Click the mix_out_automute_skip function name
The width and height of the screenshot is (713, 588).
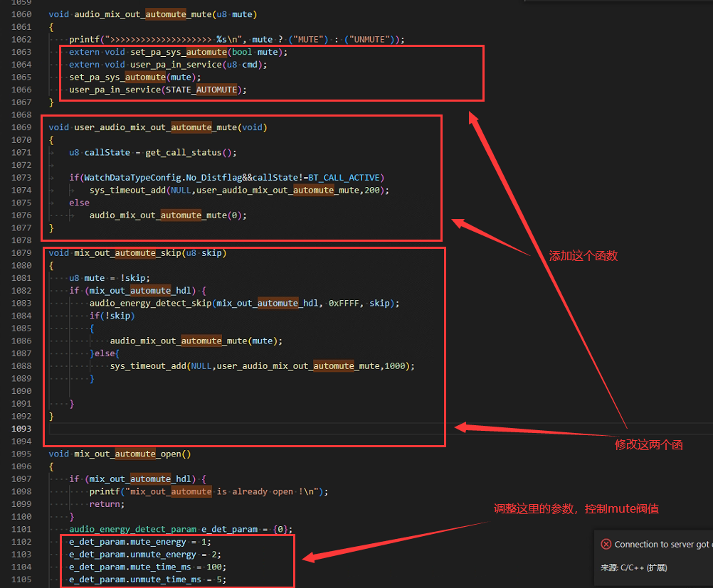pyautogui.click(x=127, y=253)
